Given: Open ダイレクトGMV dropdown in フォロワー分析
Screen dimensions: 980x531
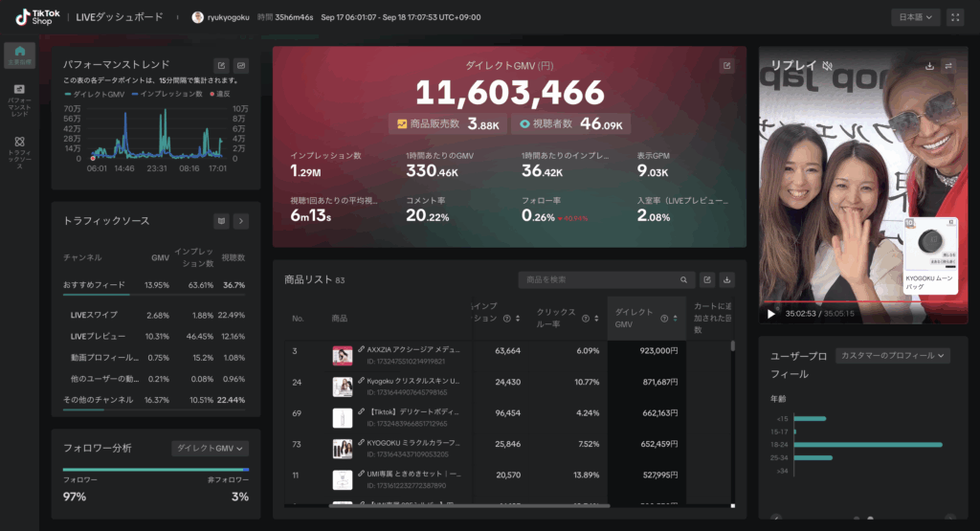Looking at the screenshot, I should 210,448.
